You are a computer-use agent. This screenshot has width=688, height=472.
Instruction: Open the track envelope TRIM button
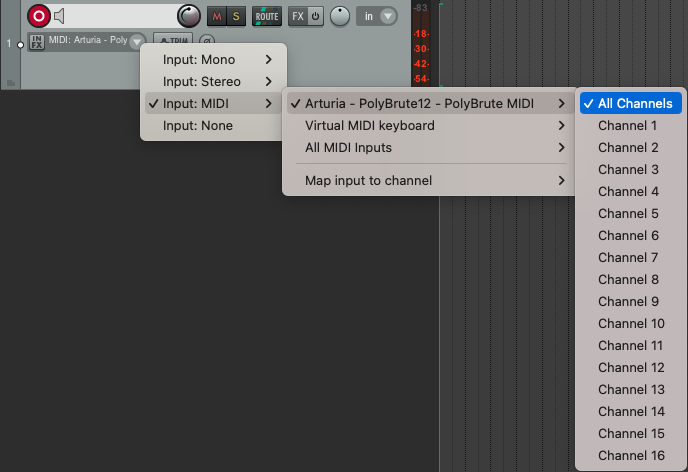point(173,39)
